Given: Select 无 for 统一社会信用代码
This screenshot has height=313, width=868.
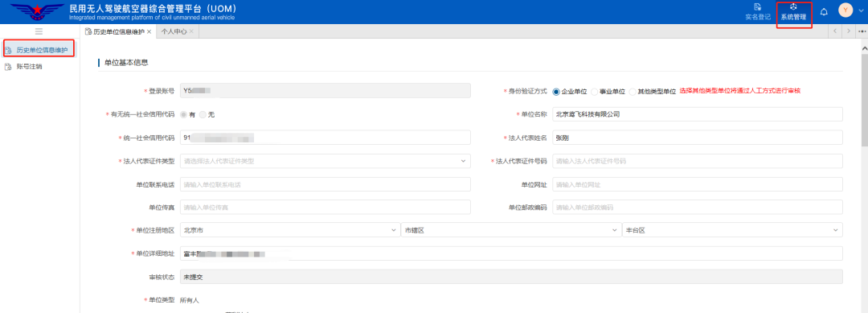Looking at the screenshot, I should tap(202, 114).
